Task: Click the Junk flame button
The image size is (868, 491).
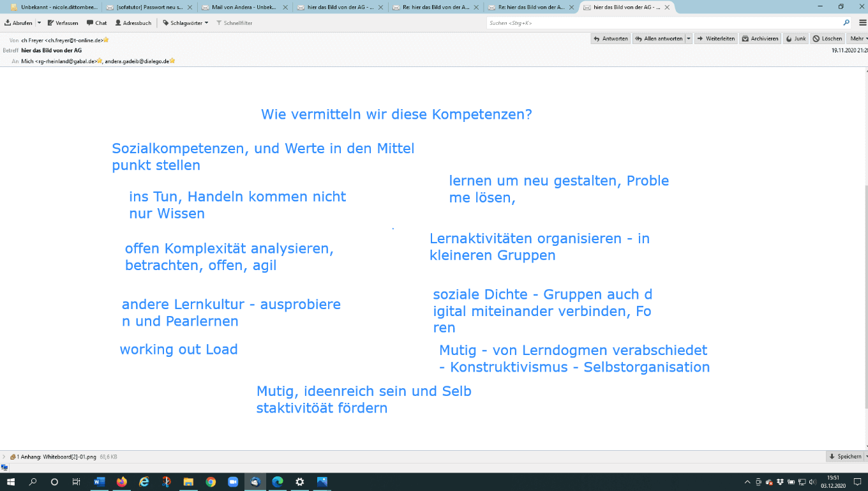Action: click(x=795, y=39)
